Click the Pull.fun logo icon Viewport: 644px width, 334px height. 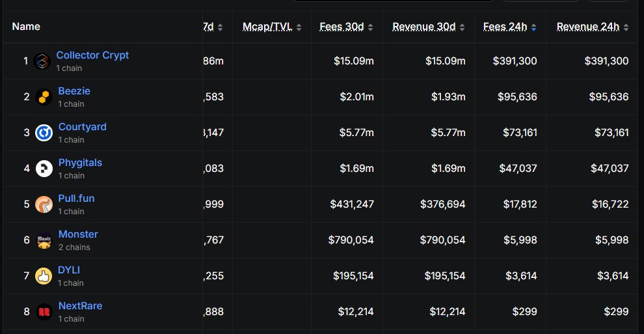(x=44, y=204)
